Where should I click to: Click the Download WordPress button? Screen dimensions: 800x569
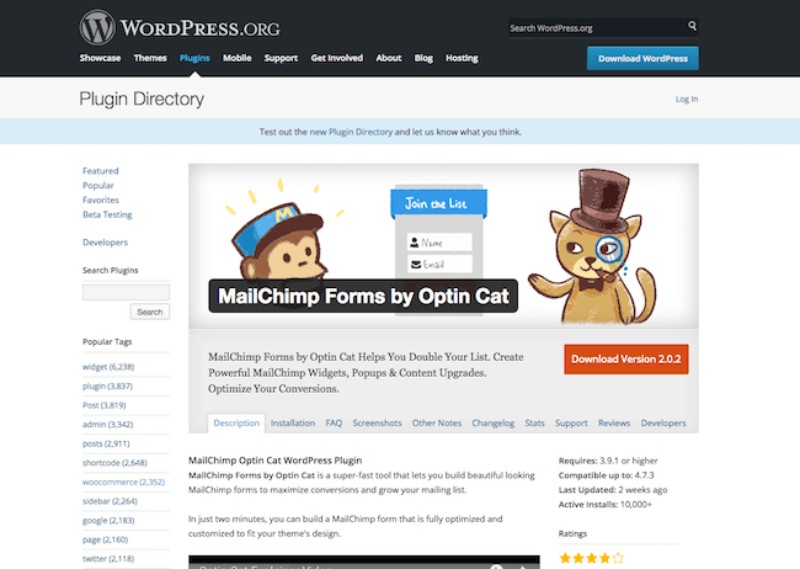point(643,59)
